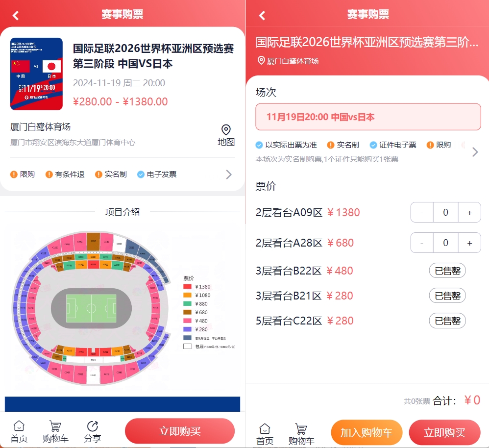Increase quantity for 2层看台A09区 ticket
Viewport: 489px width, 448px height.
tap(469, 213)
